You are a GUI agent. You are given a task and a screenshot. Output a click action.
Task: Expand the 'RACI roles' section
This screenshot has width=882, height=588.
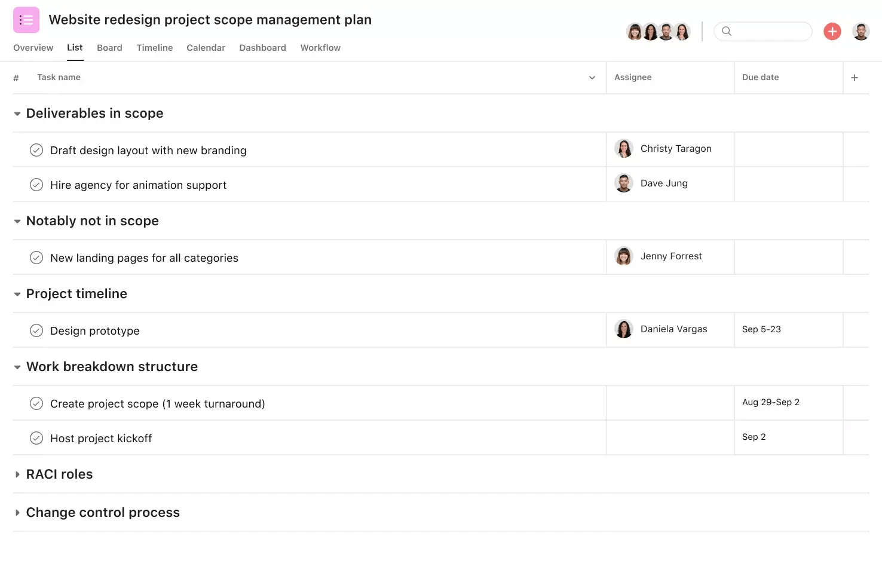[17, 474]
